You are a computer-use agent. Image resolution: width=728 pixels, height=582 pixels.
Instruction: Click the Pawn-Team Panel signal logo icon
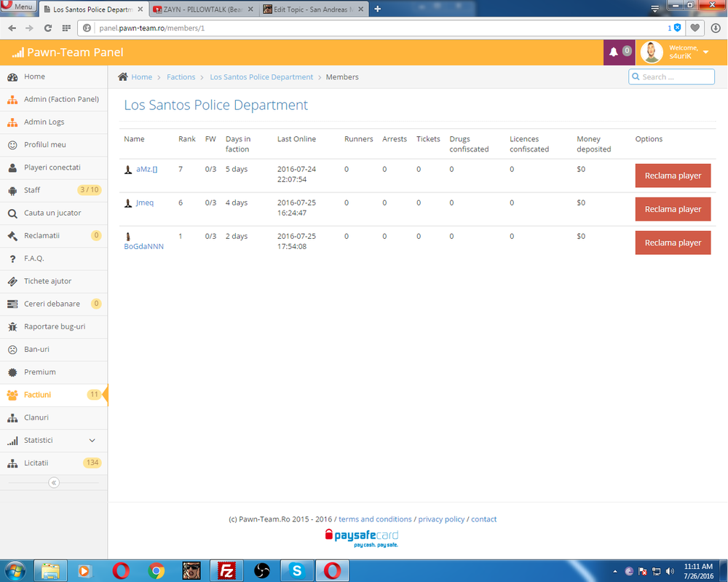17,52
